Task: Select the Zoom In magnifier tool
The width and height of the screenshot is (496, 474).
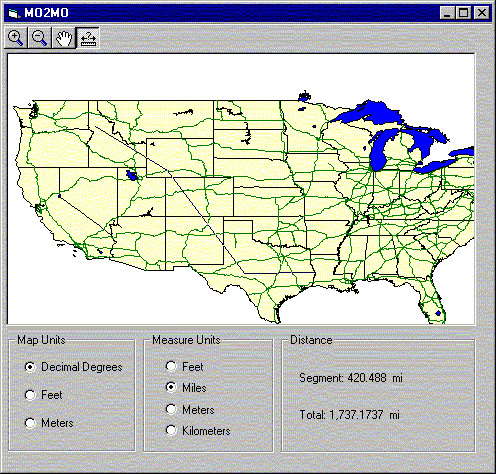Action: click(x=16, y=38)
